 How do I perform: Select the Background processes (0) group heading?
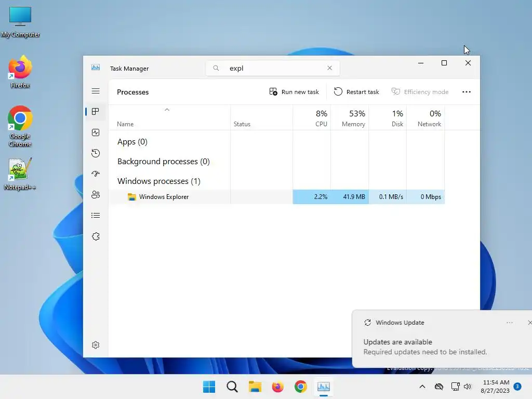point(164,162)
